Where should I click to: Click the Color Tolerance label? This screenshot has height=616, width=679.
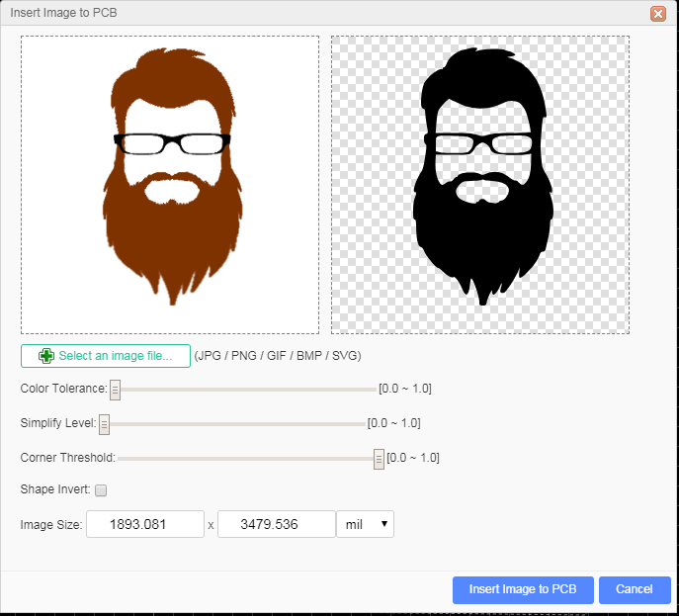(x=63, y=389)
